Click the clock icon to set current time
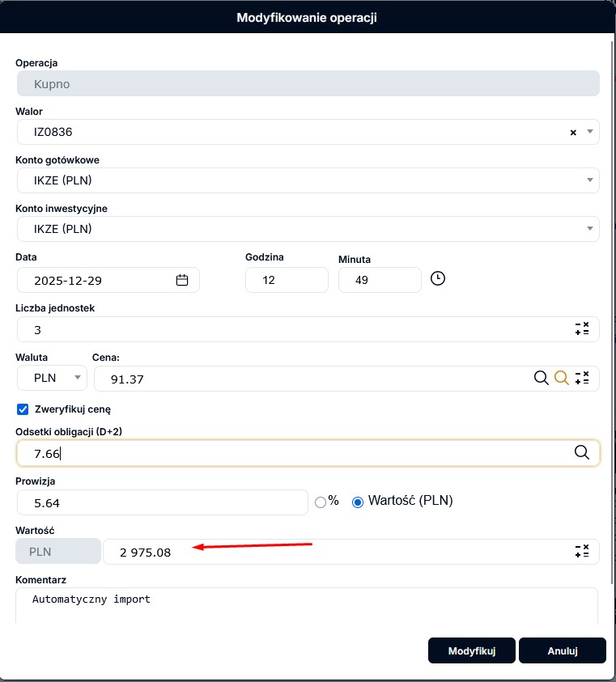This screenshot has width=616, height=682. point(437,279)
